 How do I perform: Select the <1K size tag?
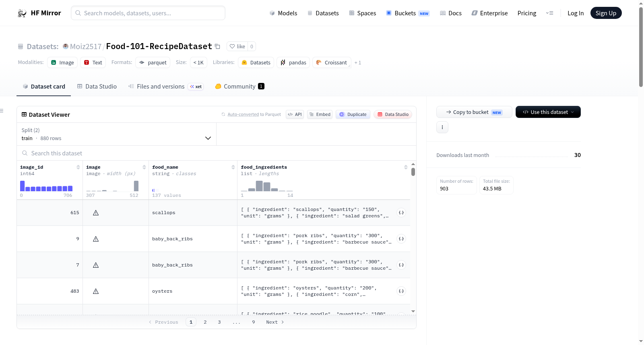[198, 62]
